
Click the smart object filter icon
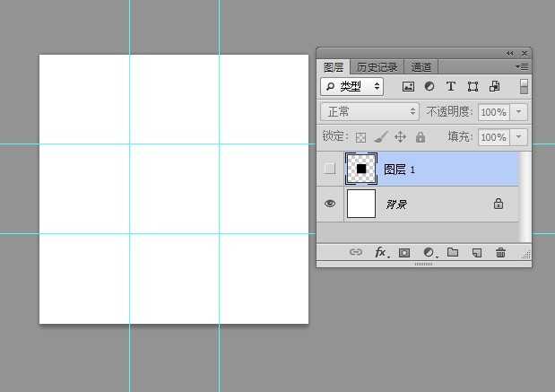pos(494,87)
